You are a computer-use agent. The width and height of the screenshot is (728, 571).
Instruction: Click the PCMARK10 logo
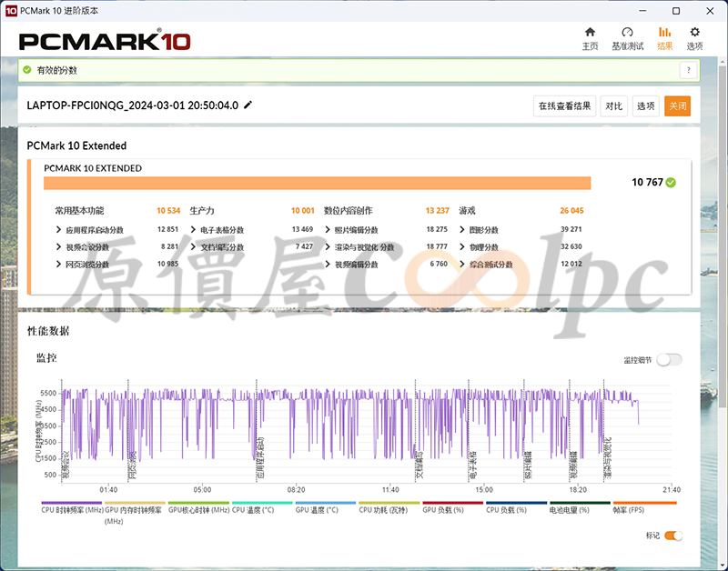[x=105, y=40]
